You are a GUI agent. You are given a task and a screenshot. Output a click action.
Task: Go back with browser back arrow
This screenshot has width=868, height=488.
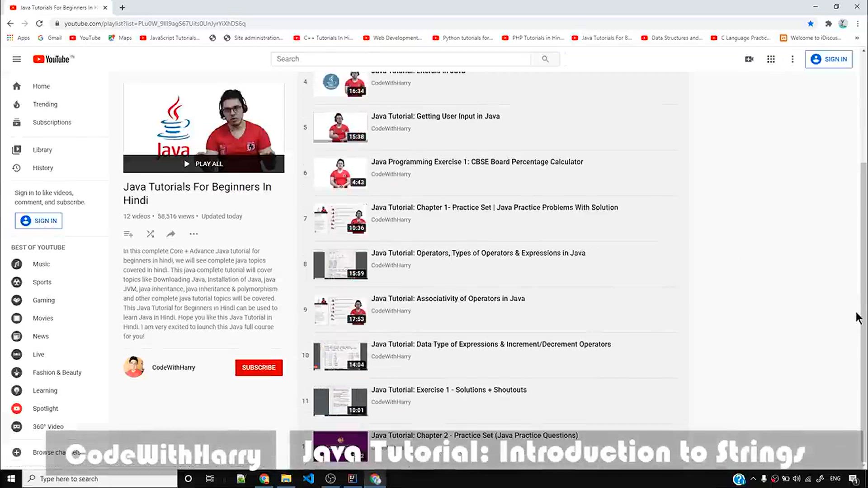click(10, 23)
